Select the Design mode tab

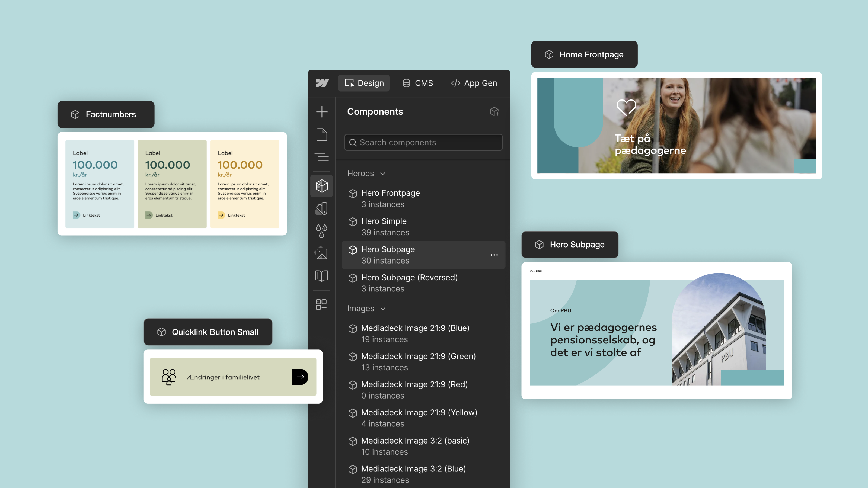pyautogui.click(x=364, y=83)
